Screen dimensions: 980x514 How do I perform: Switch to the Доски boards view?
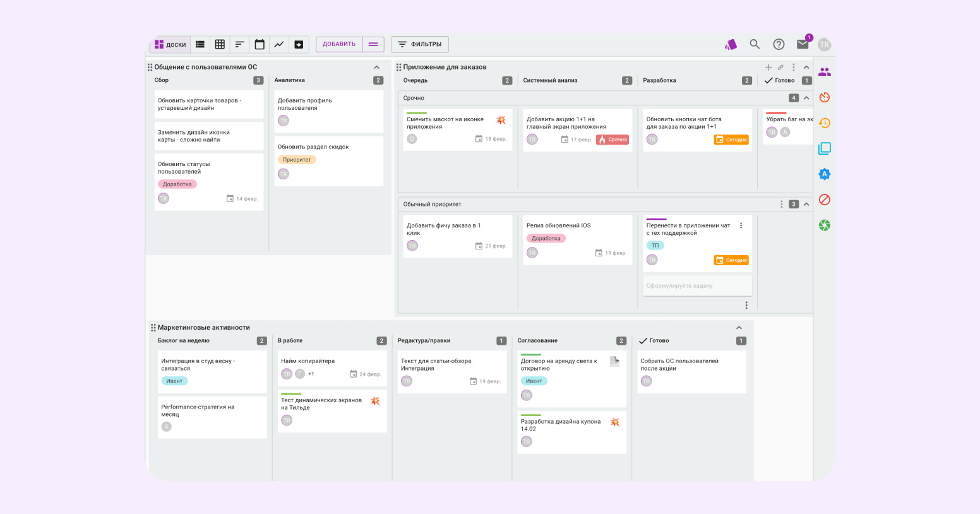[170, 44]
